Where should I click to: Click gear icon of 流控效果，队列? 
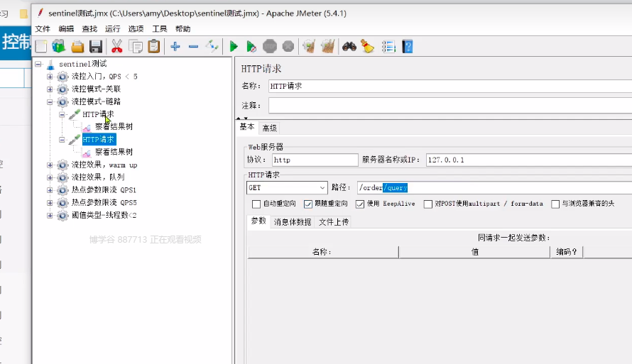coord(62,177)
